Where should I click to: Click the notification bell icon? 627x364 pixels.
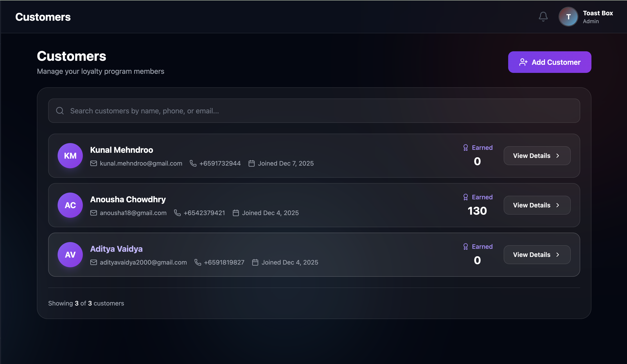(x=543, y=17)
